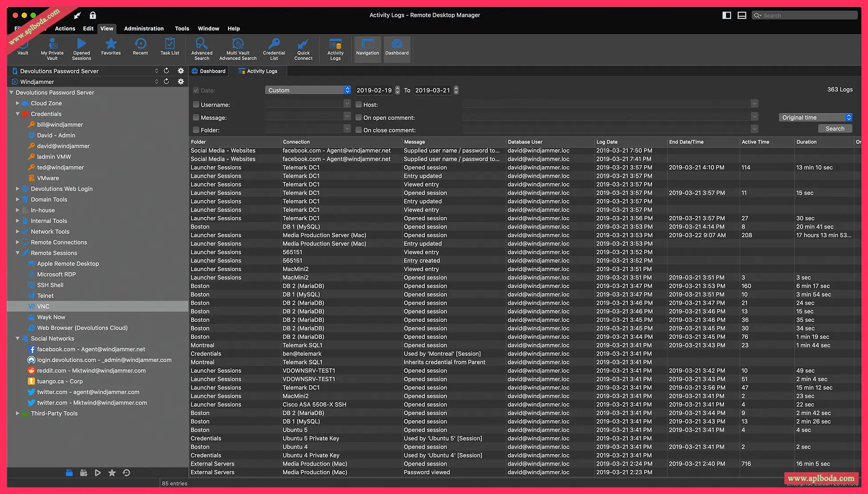
Task: Tick the Host filter checkbox
Action: [x=358, y=105]
